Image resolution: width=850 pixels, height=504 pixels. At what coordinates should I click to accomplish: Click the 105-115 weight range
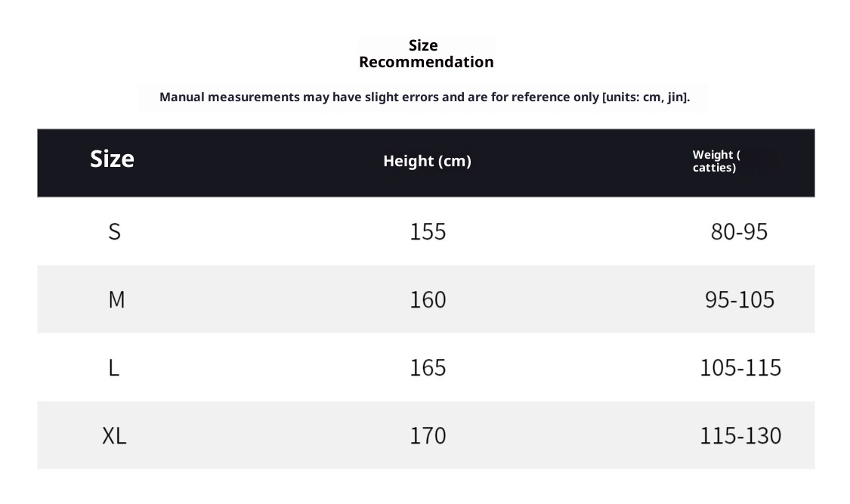point(740,367)
